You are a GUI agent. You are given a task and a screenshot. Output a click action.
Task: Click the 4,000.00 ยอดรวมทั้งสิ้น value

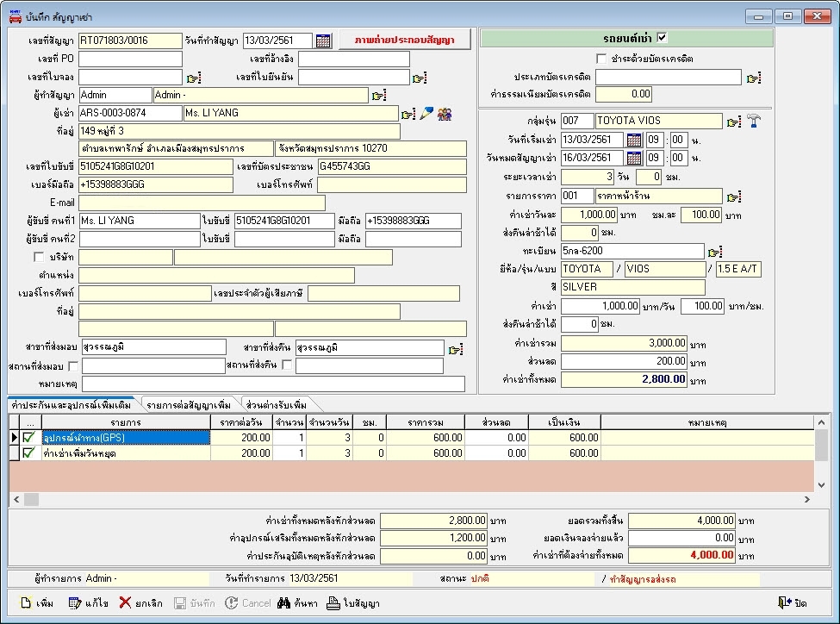point(682,521)
